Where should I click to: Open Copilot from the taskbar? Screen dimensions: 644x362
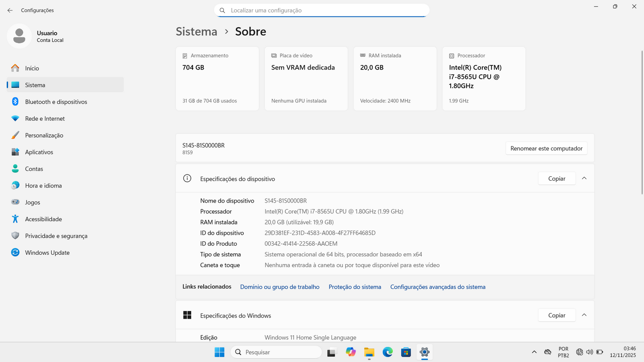point(351,352)
